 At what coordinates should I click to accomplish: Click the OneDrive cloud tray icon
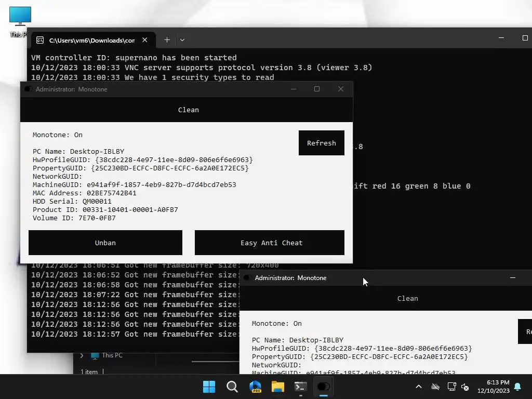435,387
